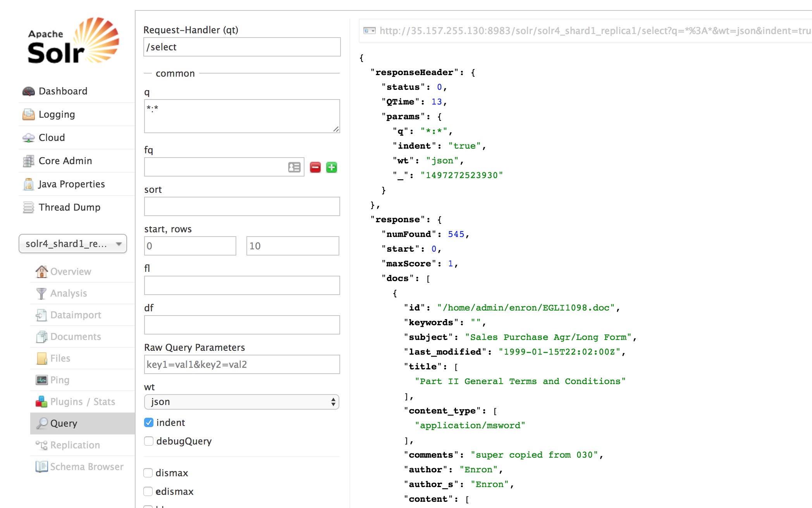Remove the fq filter with red minus
Viewport: 812px width, 508px height.
[x=315, y=167]
